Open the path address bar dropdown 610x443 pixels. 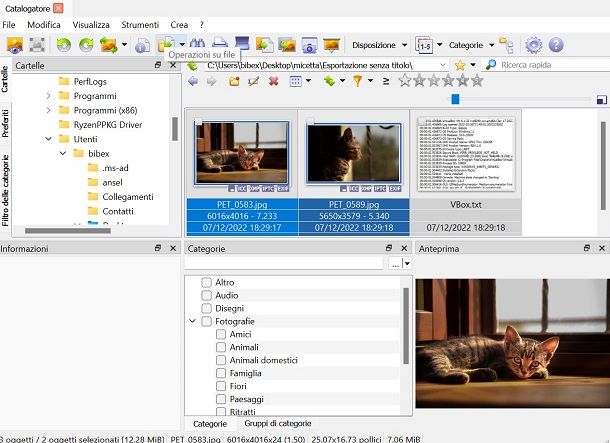pyautogui.click(x=443, y=65)
